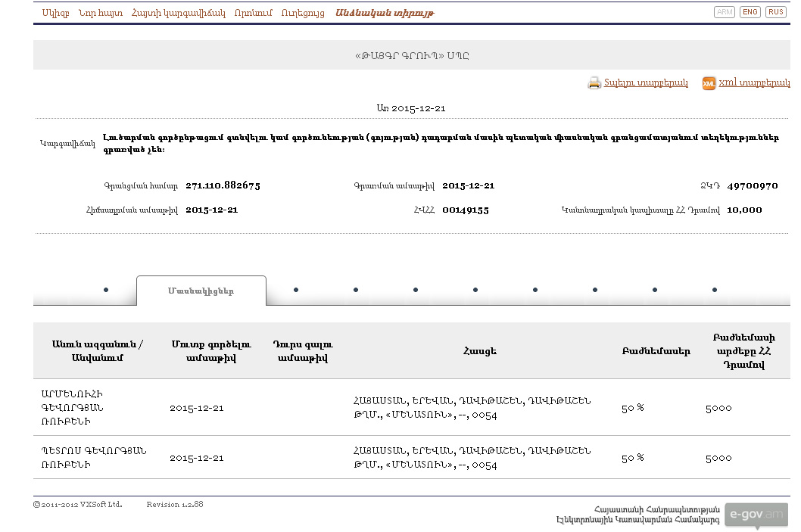Click the 'Առ 2015-12-21' date line
The image size is (801, 532).
[411, 108]
